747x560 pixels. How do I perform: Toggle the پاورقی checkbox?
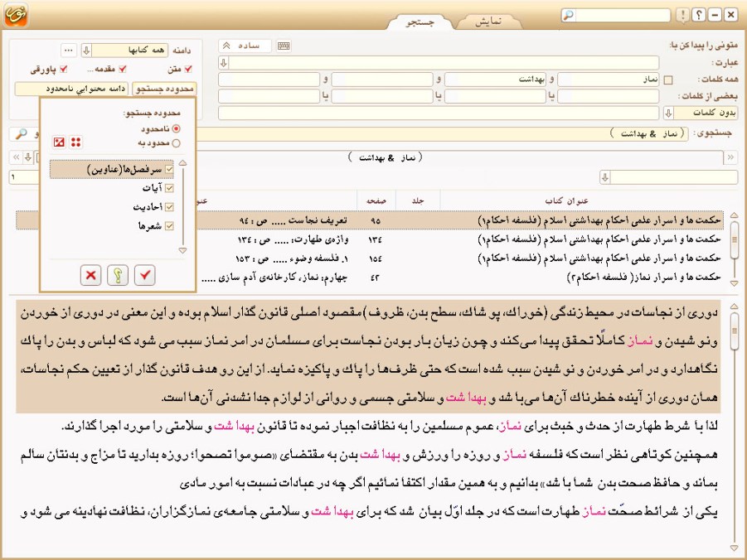pos(63,70)
